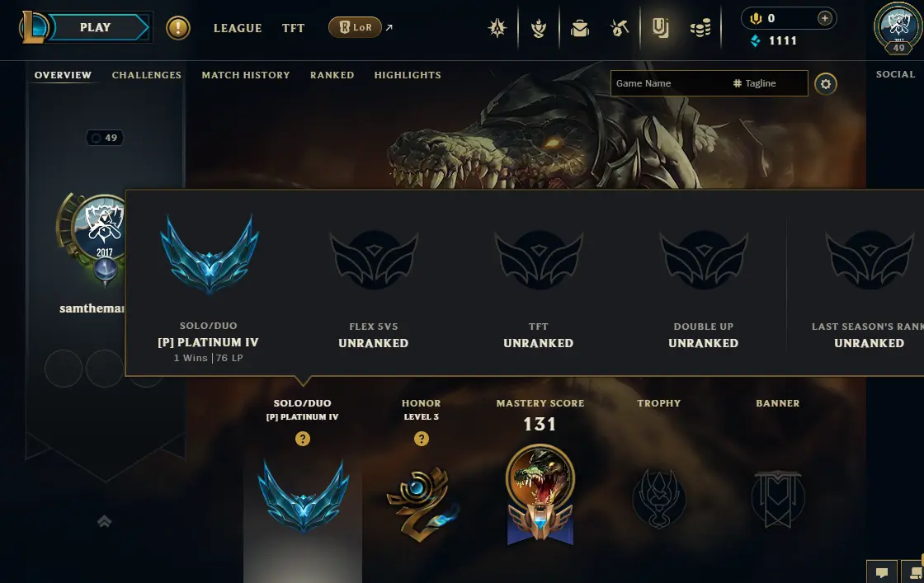The width and height of the screenshot is (924, 583).
Task: Open the LoR external launcher button
Action: (356, 27)
